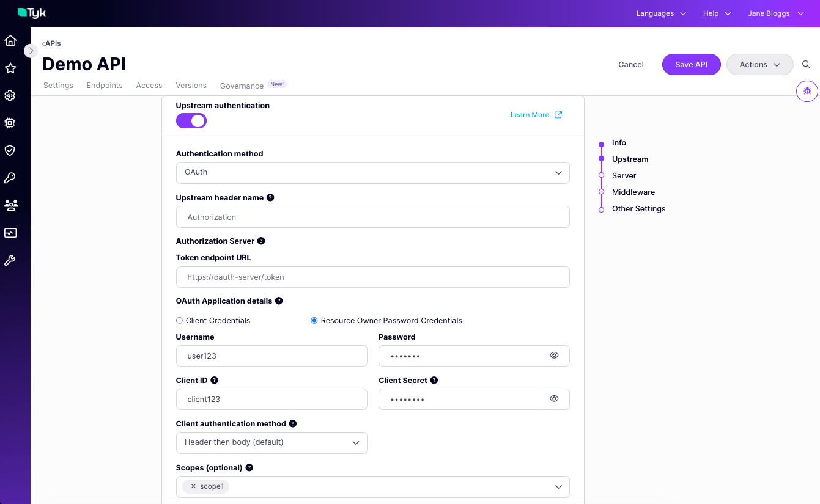Select Resource Owner Password Credentials radio button
820x504 pixels.
[314, 320]
